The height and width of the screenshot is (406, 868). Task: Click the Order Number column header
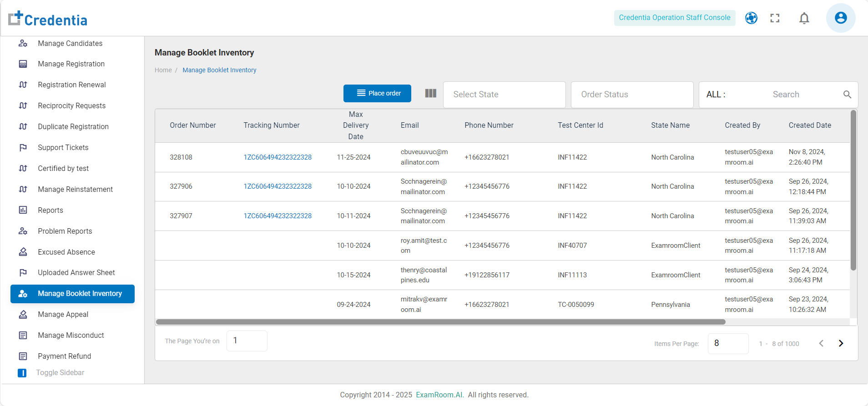(193, 125)
